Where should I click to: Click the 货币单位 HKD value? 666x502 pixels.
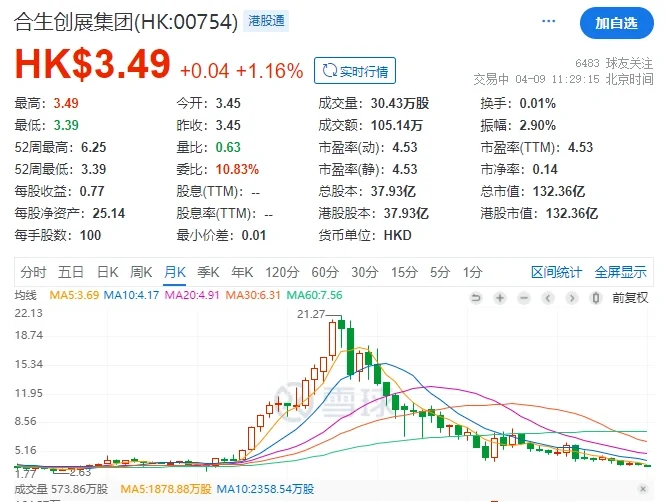click(x=398, y=235)
